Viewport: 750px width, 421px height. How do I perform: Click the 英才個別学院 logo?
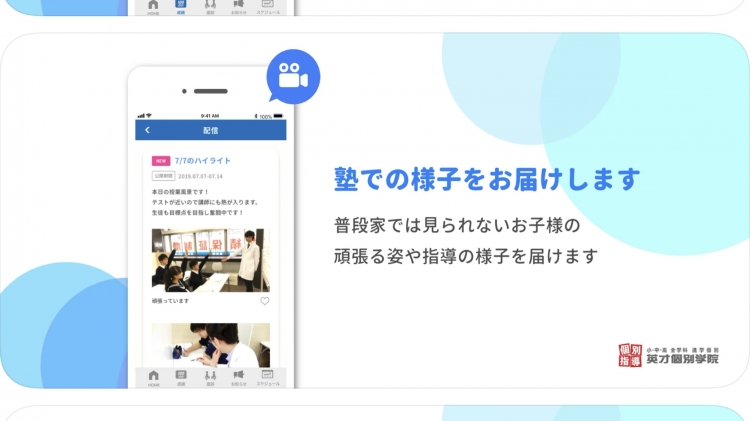(667, 354)
